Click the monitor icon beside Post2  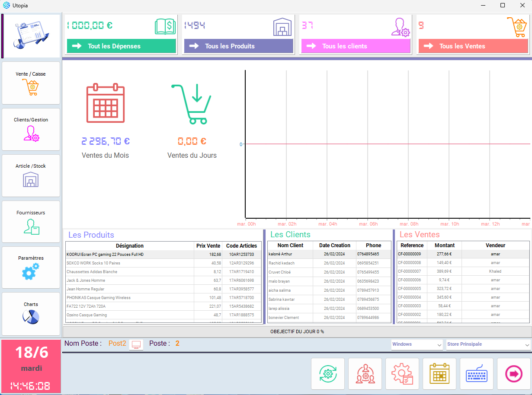[x=136, y=344]
